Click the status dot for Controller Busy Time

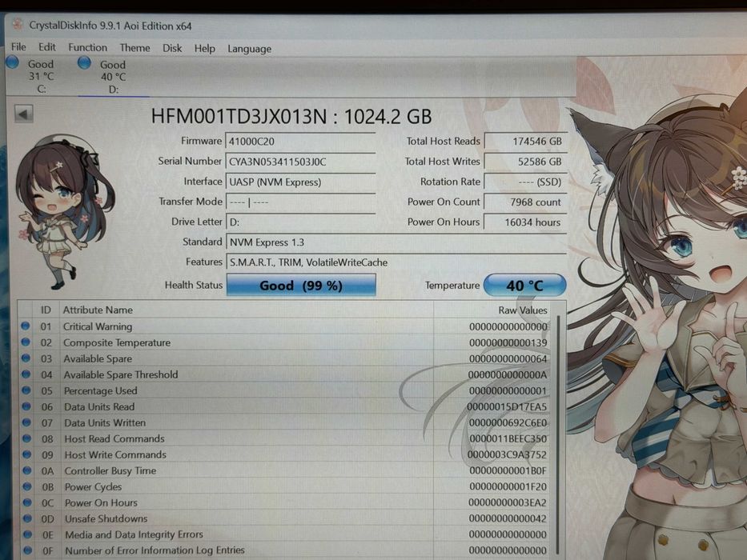coord(27,470)
